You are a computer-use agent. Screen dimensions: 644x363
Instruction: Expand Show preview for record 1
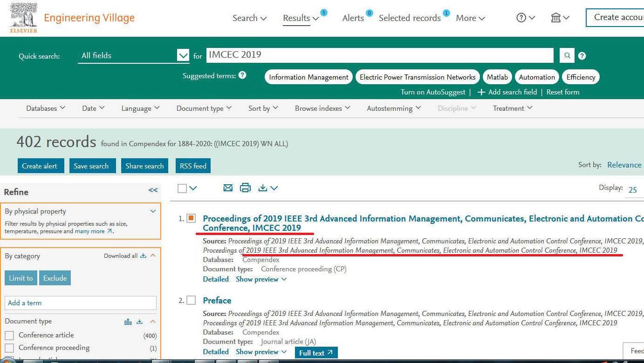[261, 279]
